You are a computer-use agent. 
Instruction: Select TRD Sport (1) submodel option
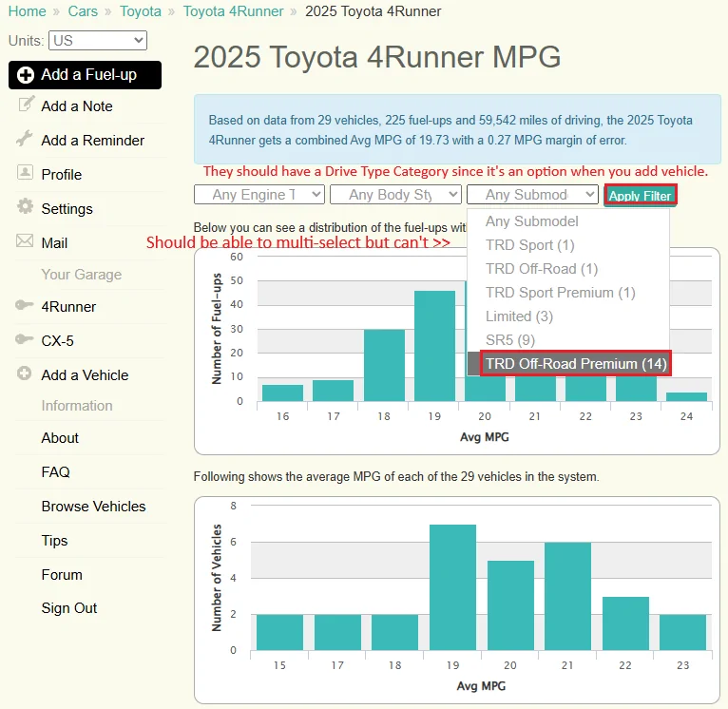[x=529, y=245]
